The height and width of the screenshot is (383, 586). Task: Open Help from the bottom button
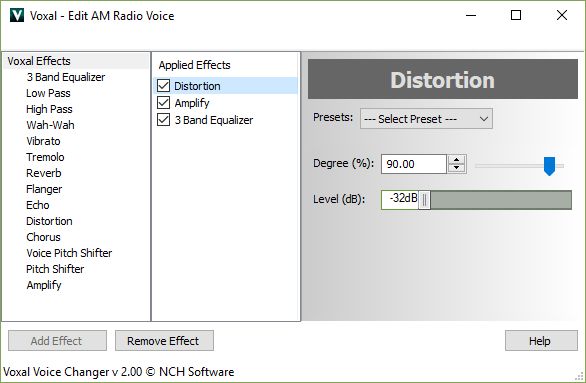[541, 340]
